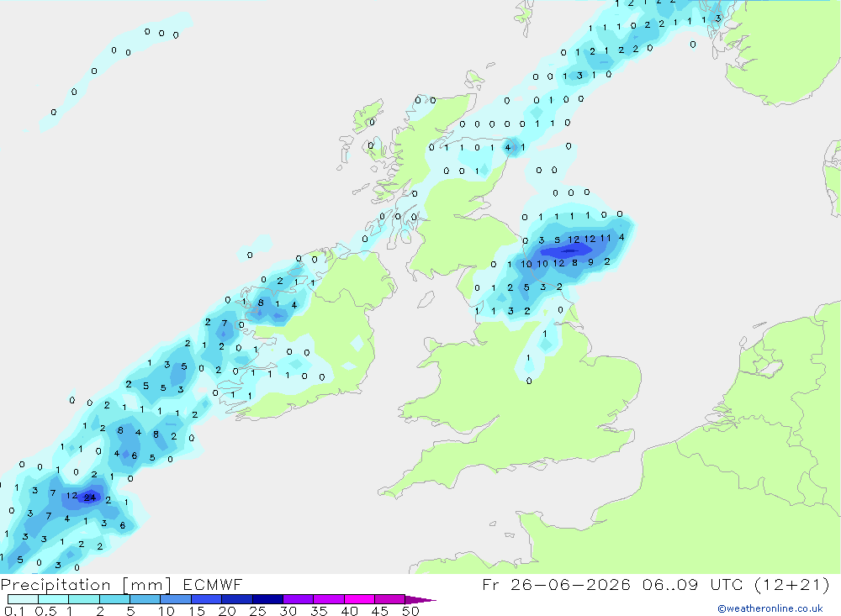Screen dimensions: 841x616
Task: Click the '[mm]' unit label
Action: [147, 585]
